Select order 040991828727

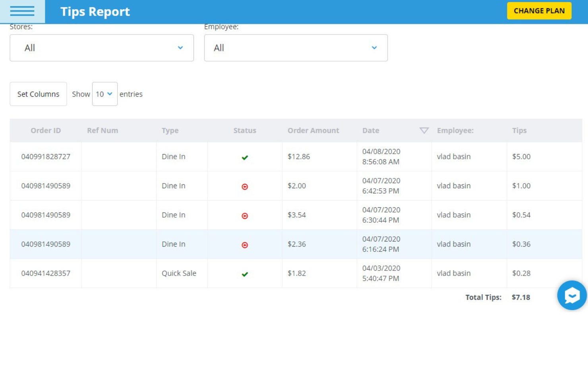46,156
